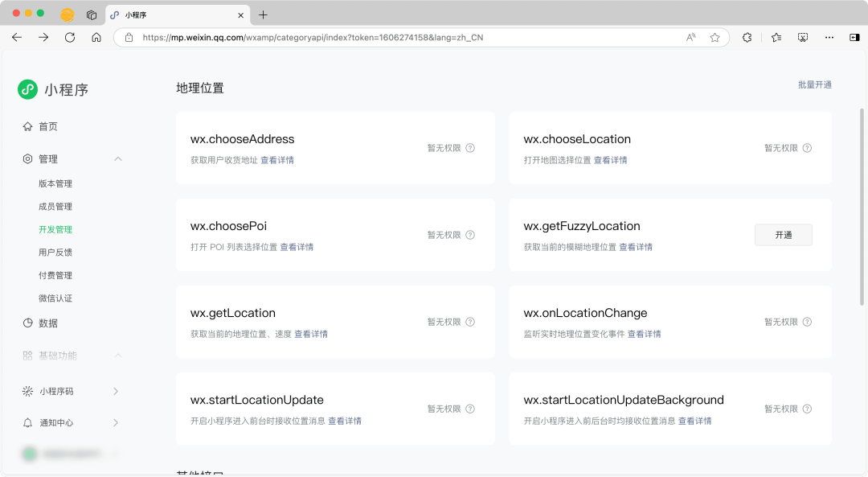
Task: Open a new browser tab
Action: point(263,15)
